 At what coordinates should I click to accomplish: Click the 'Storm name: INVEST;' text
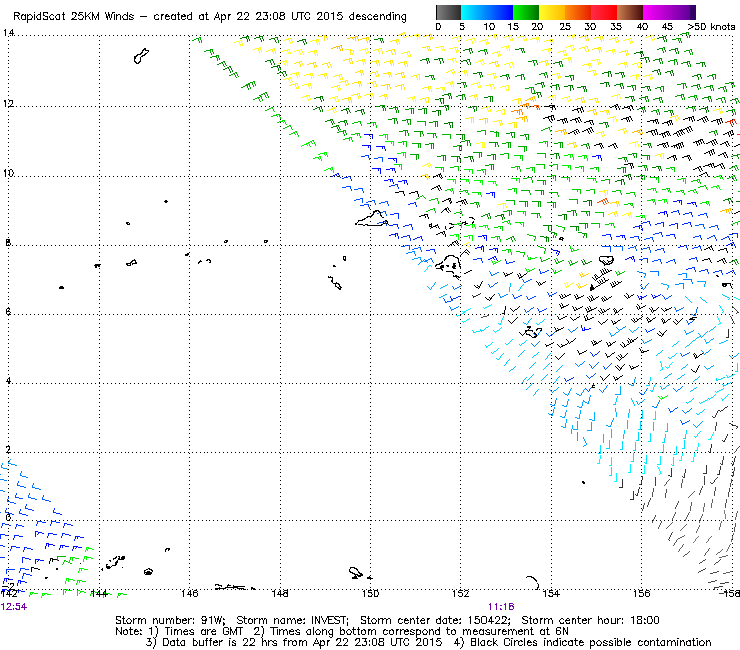[292, 620]
